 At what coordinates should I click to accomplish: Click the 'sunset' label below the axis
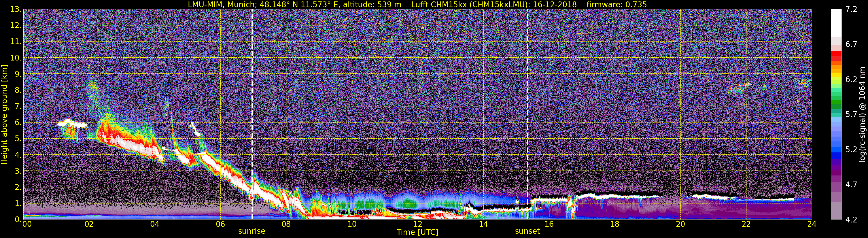pos(527,231)
